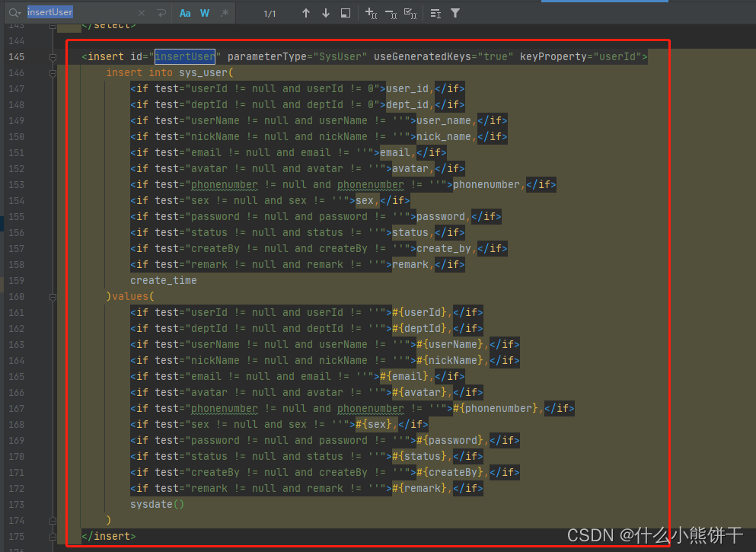Click phonenumber column text on line 153
The width and height of the screenshot is (756, 552).
tap(486, 185)
